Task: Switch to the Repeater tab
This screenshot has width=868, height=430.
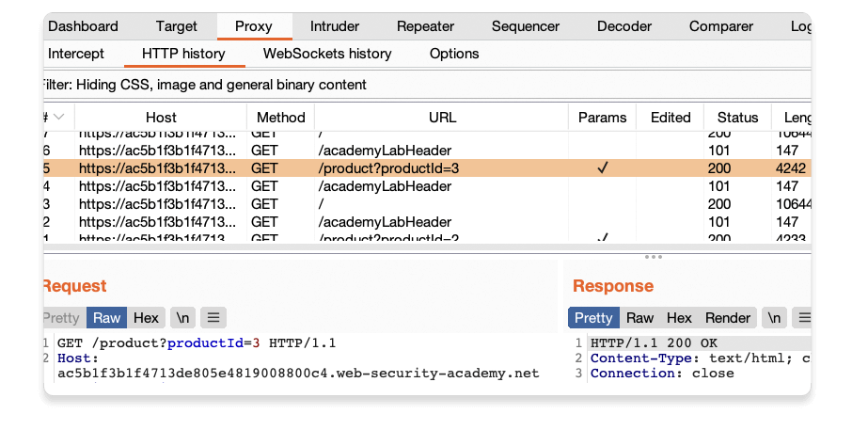Action: click(x=425, y=26)
